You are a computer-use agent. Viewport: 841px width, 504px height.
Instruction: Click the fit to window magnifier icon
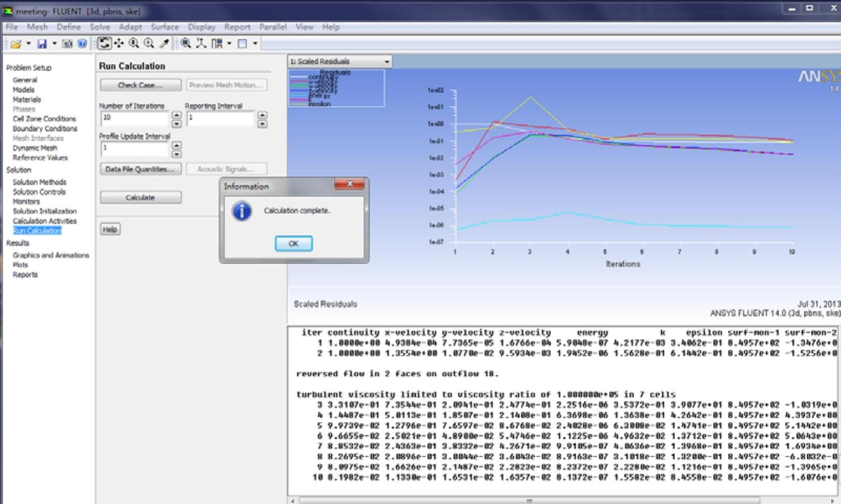point(186,44)
